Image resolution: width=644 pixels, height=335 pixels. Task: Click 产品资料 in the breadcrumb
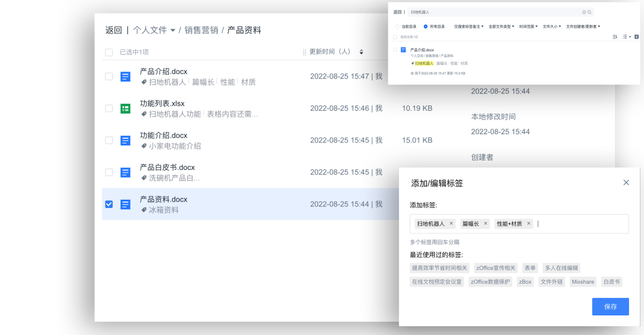point(244,30)
